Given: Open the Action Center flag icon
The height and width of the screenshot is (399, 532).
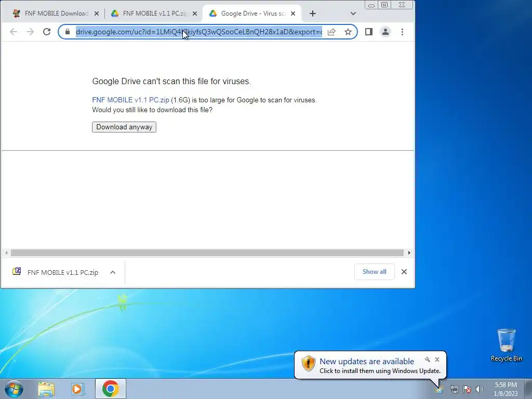Looking at the screenshot, I should coord(467,390).
